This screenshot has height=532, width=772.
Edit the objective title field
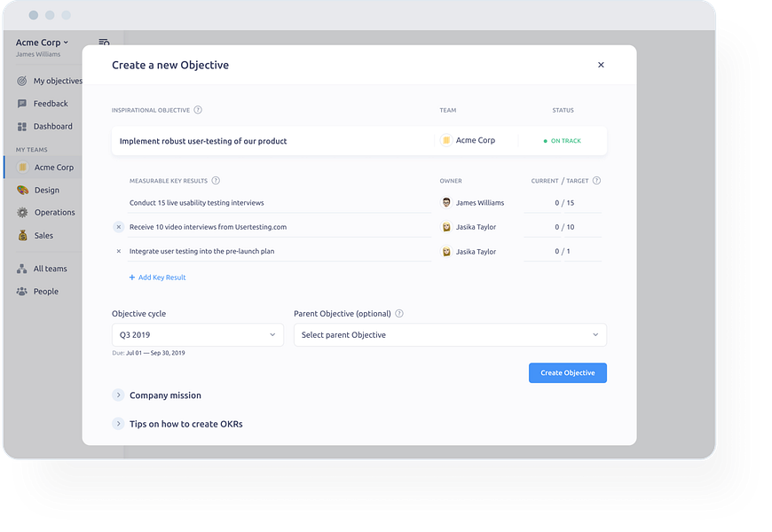[x=272, y=141]
